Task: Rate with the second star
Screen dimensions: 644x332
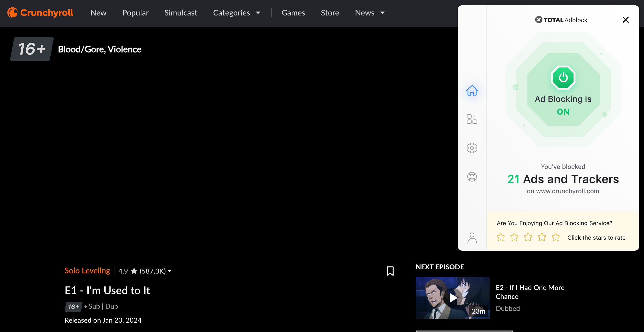Action: coord(514,237)
